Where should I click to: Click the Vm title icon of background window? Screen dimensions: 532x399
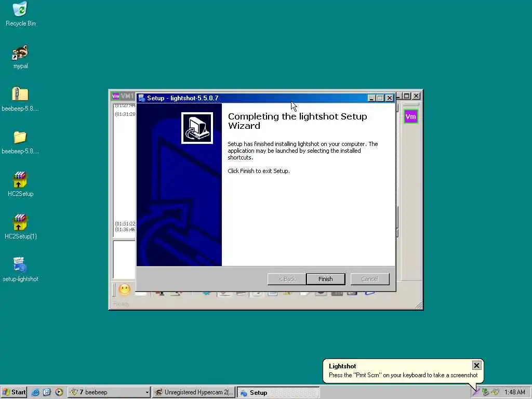tap(116, 96)
